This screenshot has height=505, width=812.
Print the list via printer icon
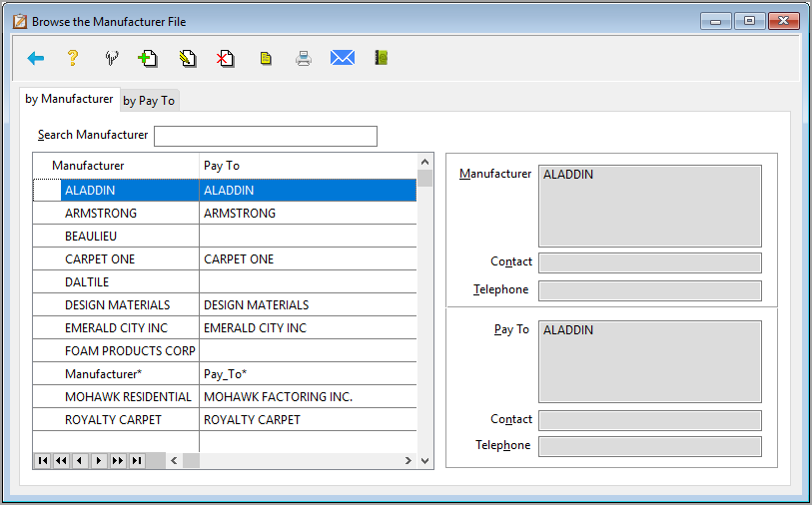304,59
